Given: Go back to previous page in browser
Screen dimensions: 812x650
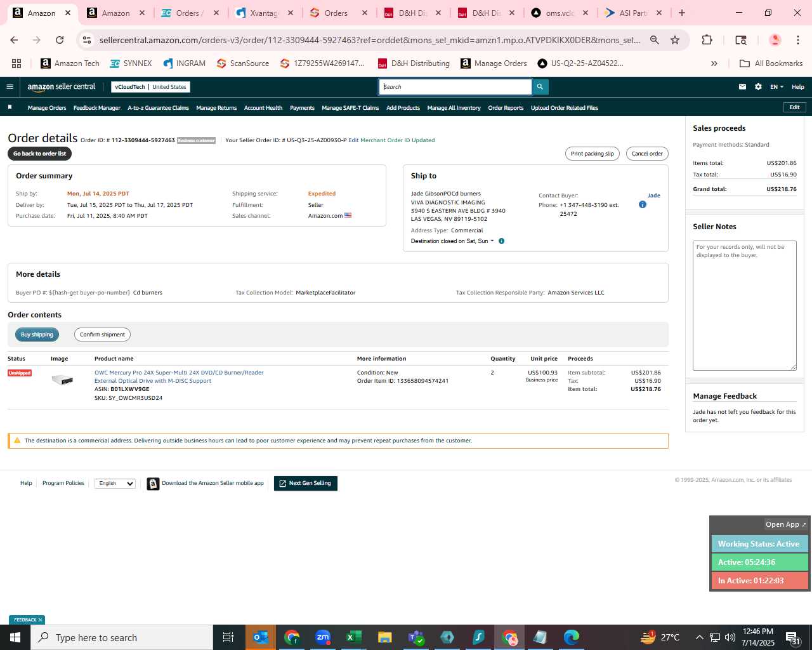Looking at the screenshot, I should [x=14, y=40].
